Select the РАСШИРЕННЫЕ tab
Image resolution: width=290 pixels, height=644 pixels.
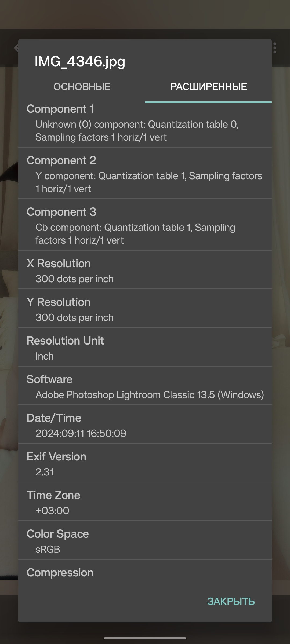[x=208, y=87]
